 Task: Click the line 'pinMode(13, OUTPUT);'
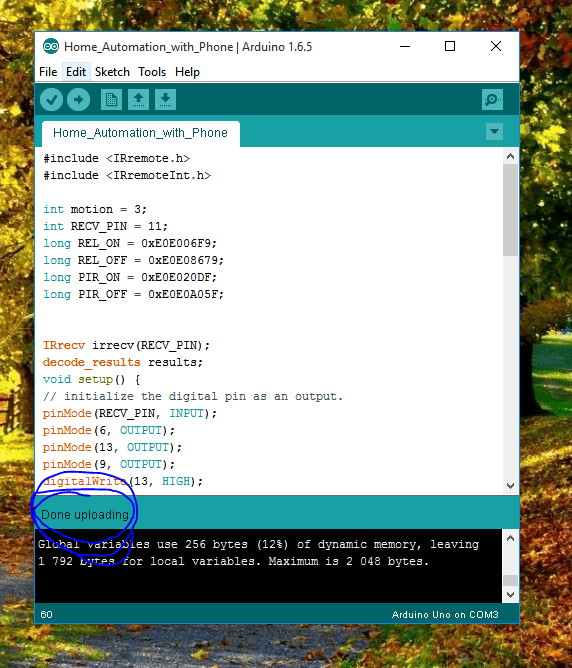(112, 447)
